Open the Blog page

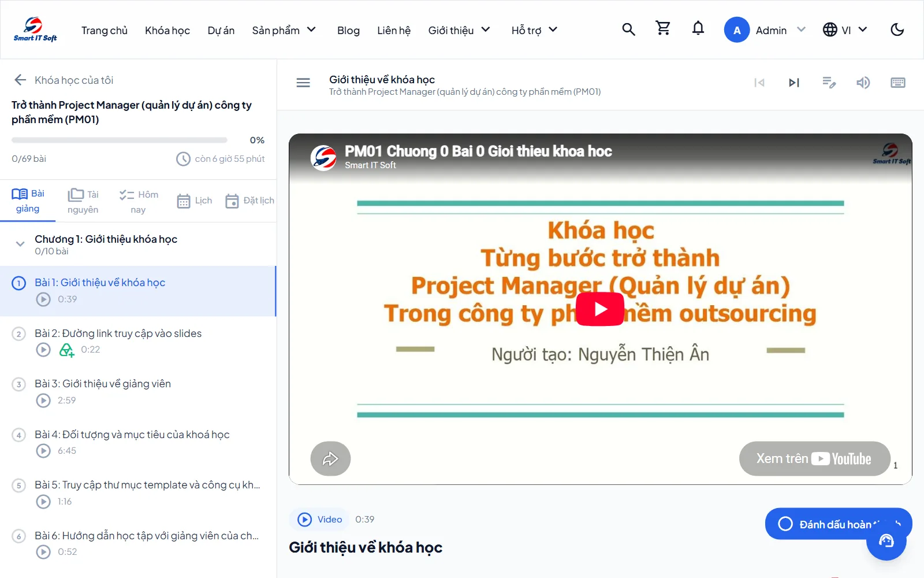coord(348,30)
